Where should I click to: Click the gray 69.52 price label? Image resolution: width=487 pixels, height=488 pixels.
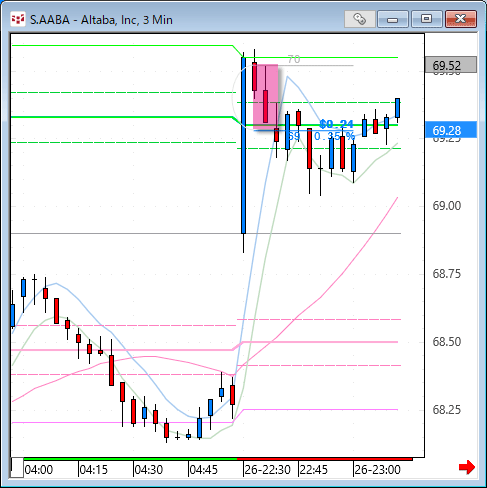(451, 65)
